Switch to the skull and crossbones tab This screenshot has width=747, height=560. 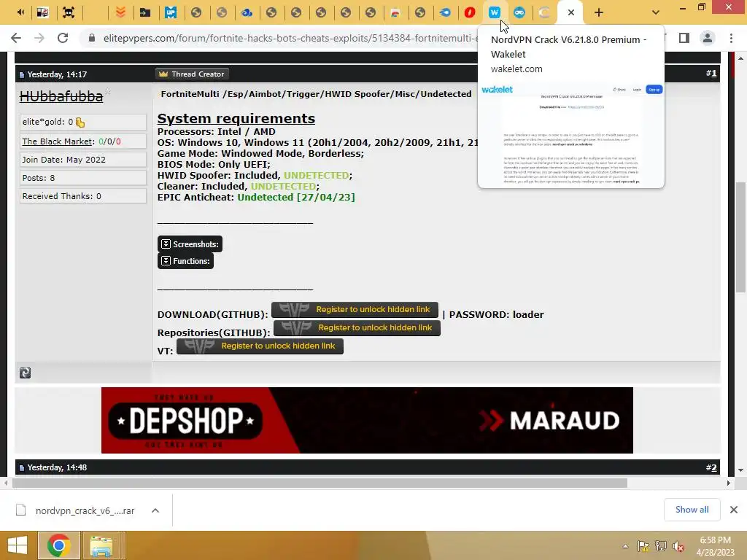click(x=69, y=12)
